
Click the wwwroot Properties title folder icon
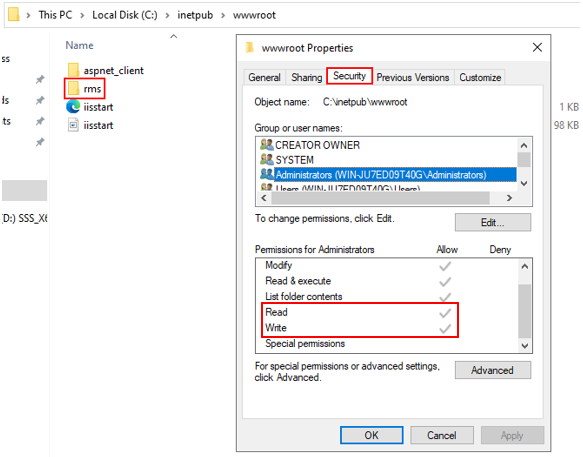tap(250, 48)
